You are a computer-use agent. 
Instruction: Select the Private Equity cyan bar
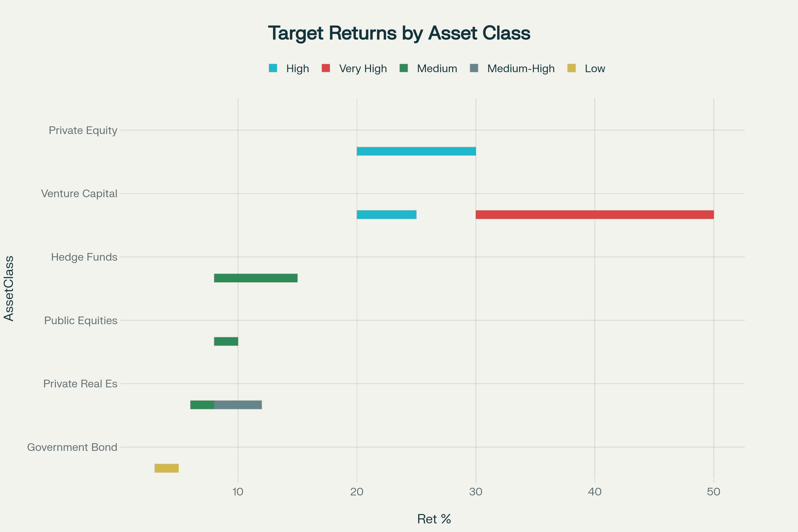[x=416, y=151]
